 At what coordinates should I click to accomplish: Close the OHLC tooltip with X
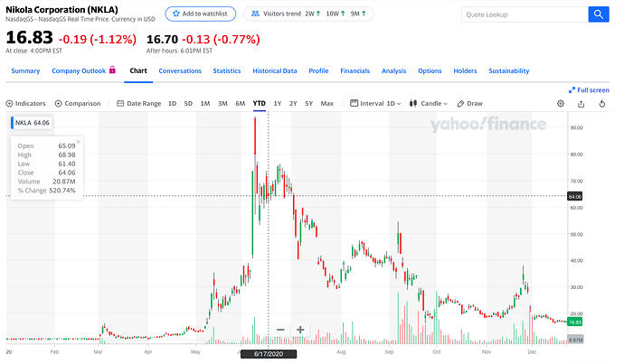[x=79, y=142]
